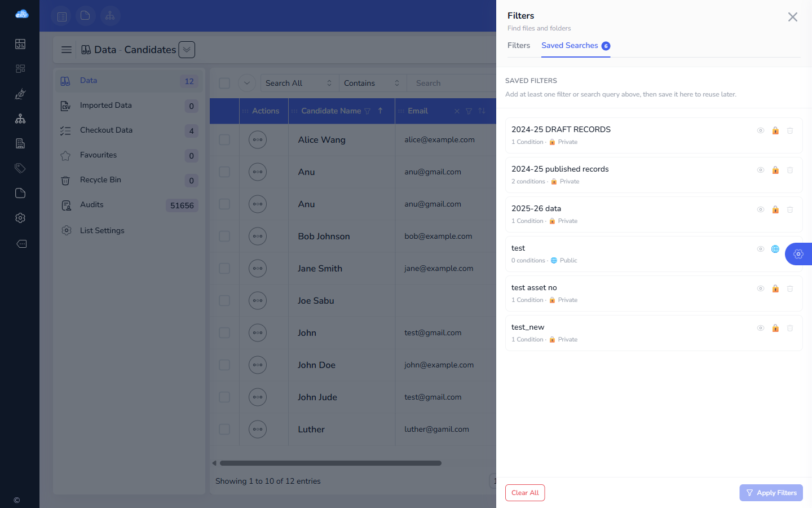The height and width of the screenshot is (508, 812).
Task: Toggle the select-all checkbox above the table
Action: click(x=224, y=83)
